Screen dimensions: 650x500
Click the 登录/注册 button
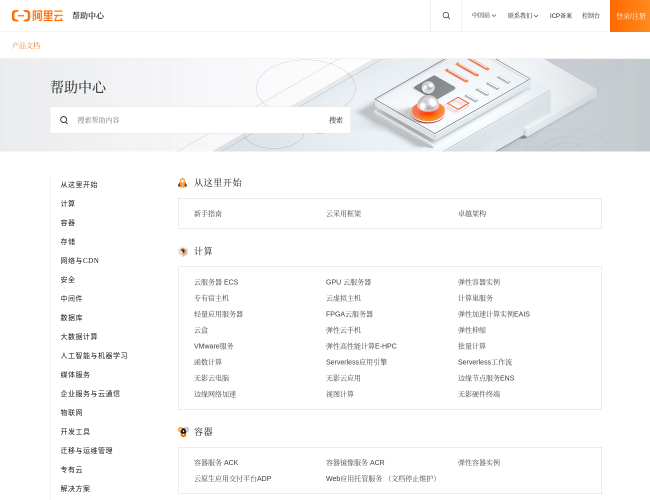630,16
